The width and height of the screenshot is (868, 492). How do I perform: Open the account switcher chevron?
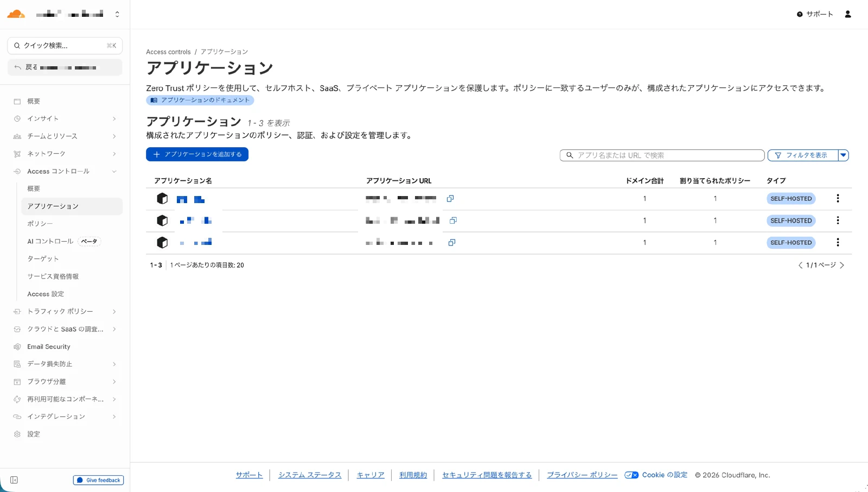(117, 14)
